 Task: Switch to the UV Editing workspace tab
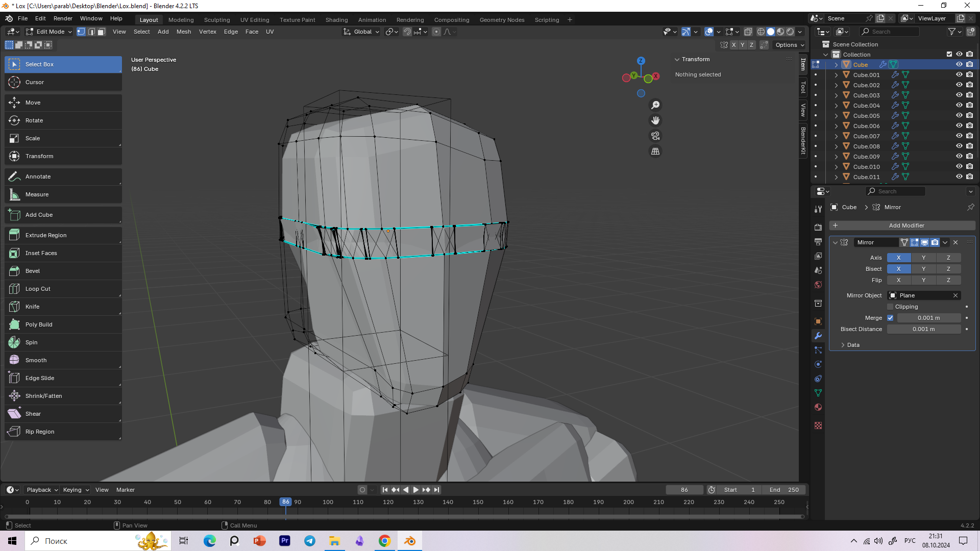[x=255, y=20]
